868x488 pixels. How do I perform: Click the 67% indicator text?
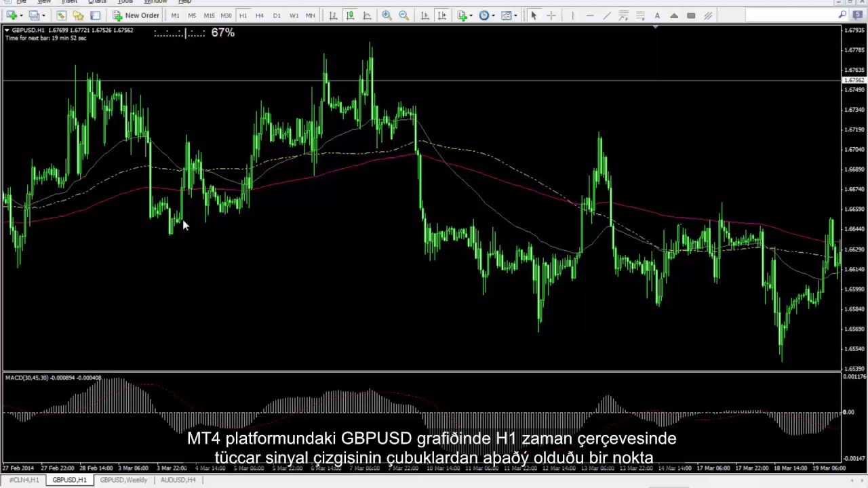coord(223,33)
